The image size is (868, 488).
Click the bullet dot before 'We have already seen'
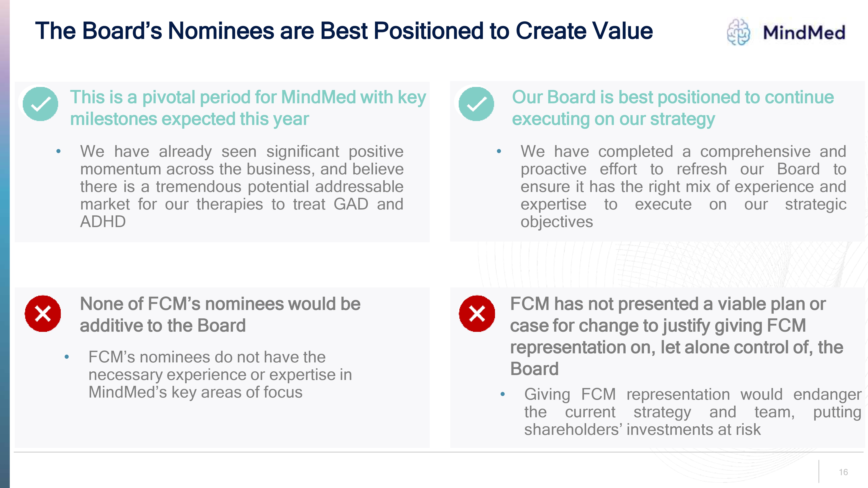pos(59,152)
